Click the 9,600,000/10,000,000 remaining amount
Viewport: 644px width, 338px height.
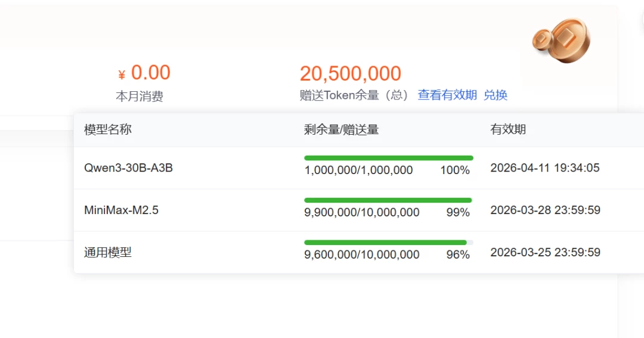click(361, 255)
